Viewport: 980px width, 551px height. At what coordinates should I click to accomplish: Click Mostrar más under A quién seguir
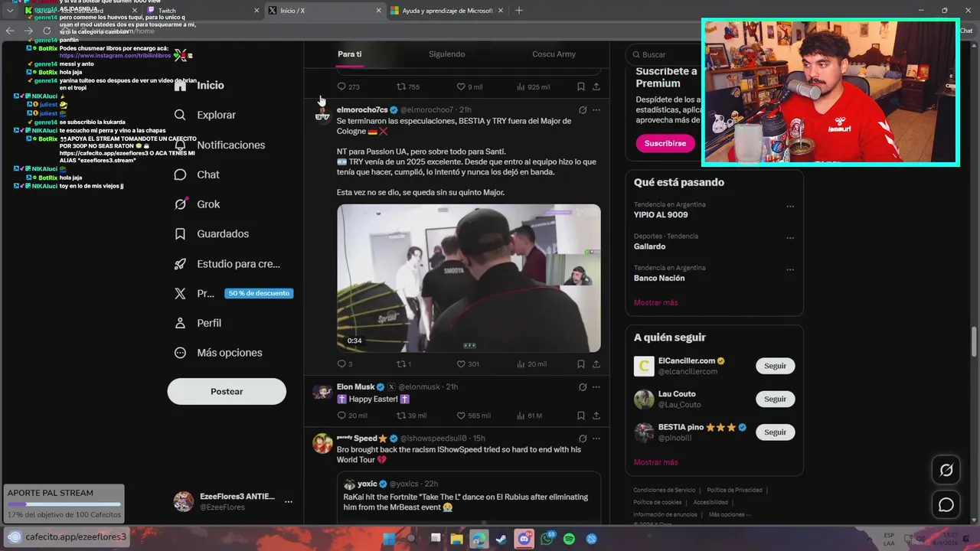point(655,462)
